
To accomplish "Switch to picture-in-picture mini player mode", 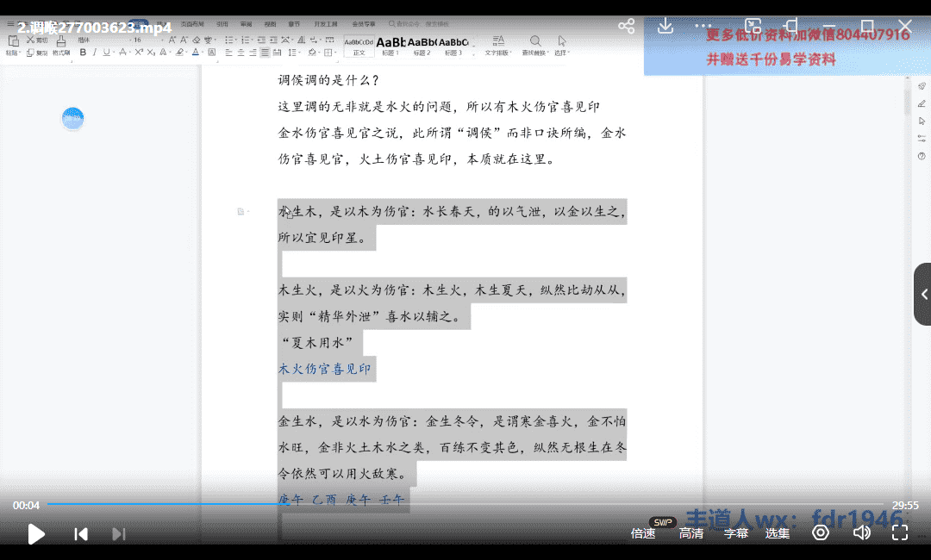I will click(753, 26).
